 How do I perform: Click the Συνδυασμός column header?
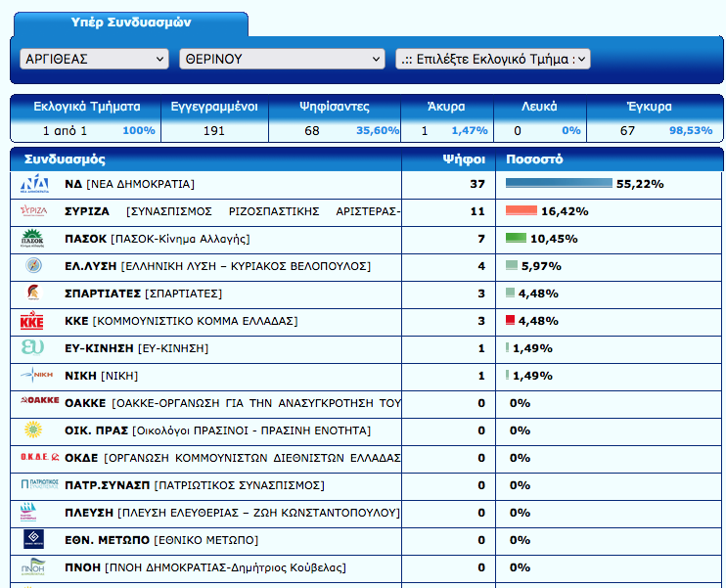click(65, 159)
